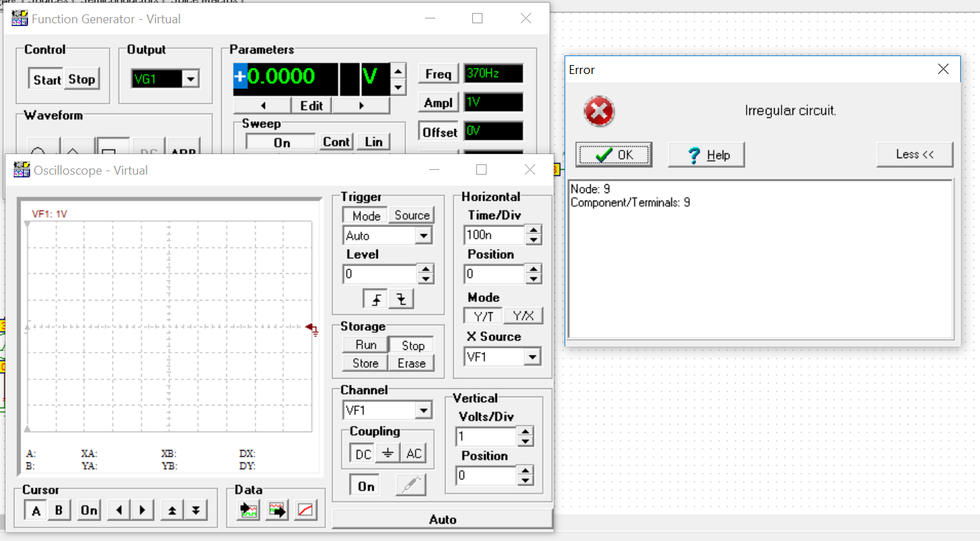Viewport: 980px width, 541px height.
Task: Open the VG1 Output dropdown
Action: pos(191,79)
